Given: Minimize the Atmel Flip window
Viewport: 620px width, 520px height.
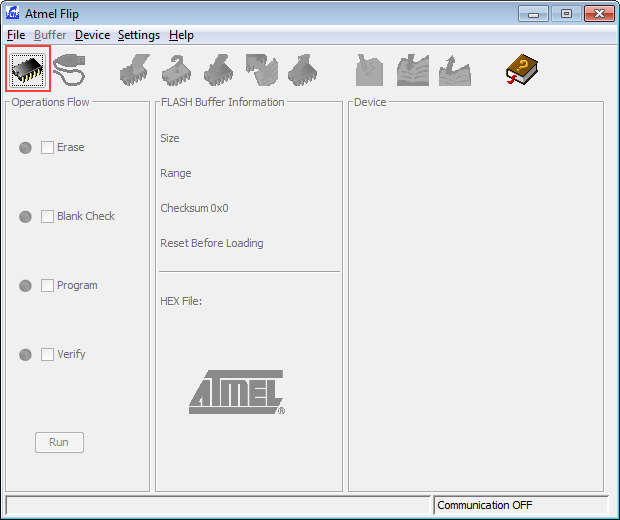Looking at the screenshot, I should 533,14.
